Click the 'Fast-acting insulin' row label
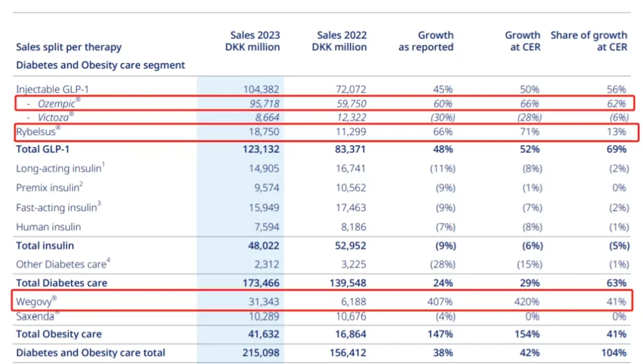The height and width of the screenshot is (364, 643). tap(58, 207)
